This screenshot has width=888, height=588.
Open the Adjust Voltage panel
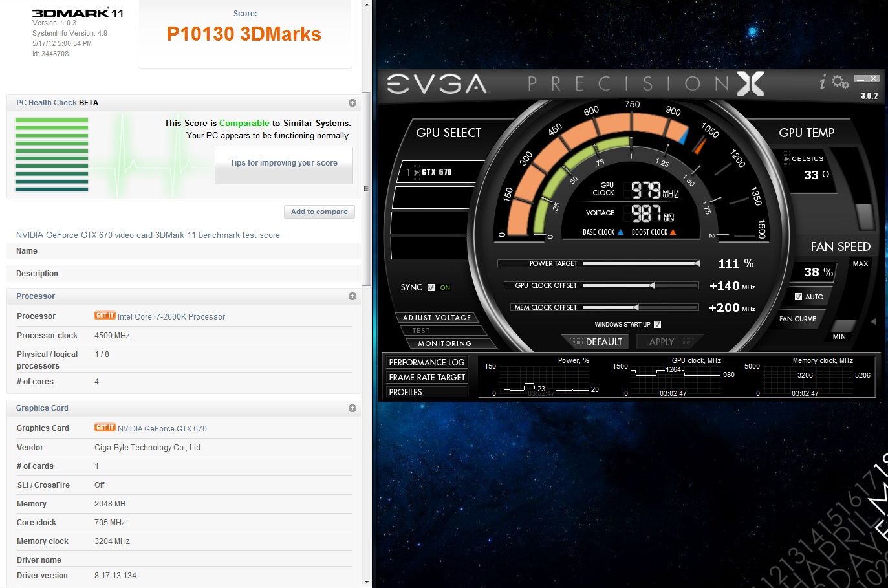pos(437,318)
